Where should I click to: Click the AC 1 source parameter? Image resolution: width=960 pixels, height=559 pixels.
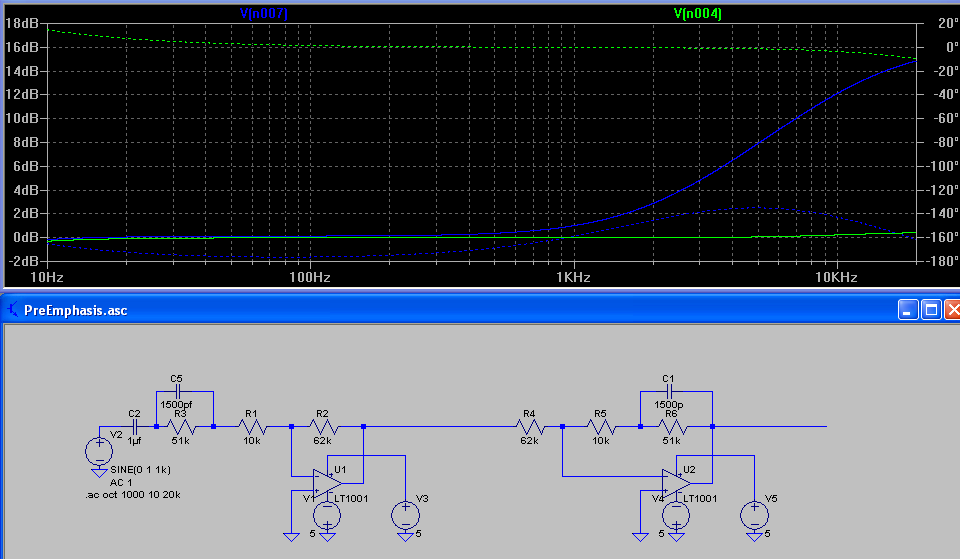[x=121, y=482]
